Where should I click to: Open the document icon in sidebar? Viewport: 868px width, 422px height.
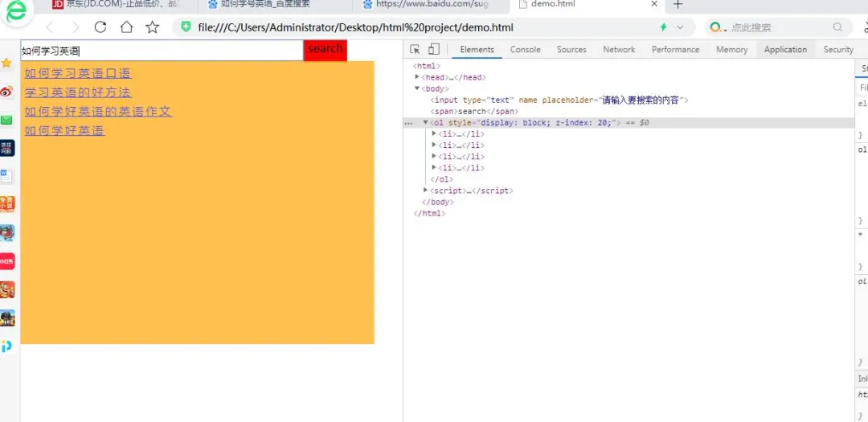click(x=6, y=176)
